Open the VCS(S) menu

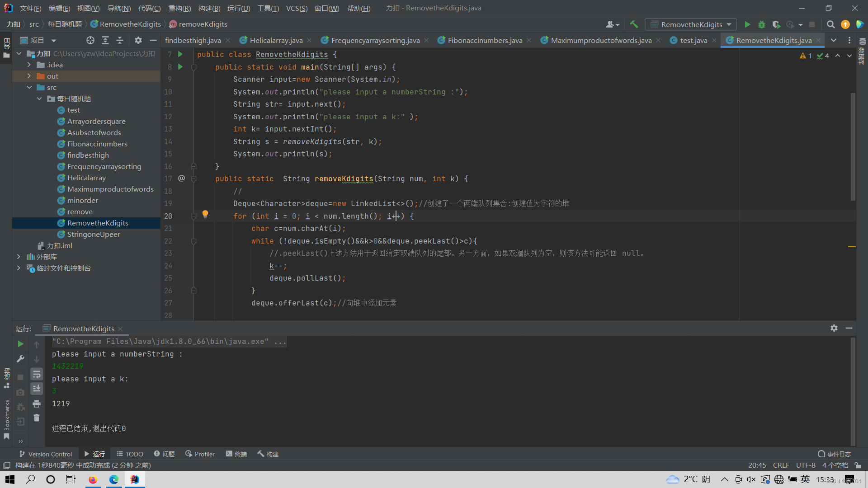[297, 8]
